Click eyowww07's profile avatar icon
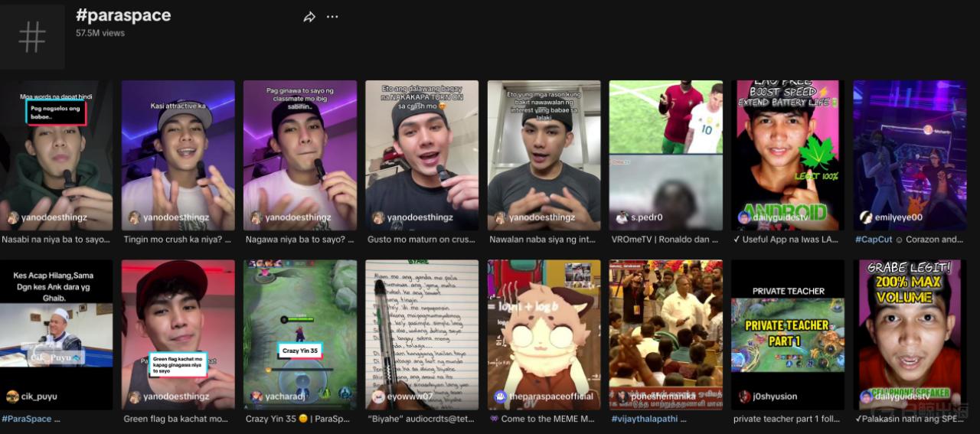Image resolution: width=980 pixels, height=434 pixels. pos(378,396)
